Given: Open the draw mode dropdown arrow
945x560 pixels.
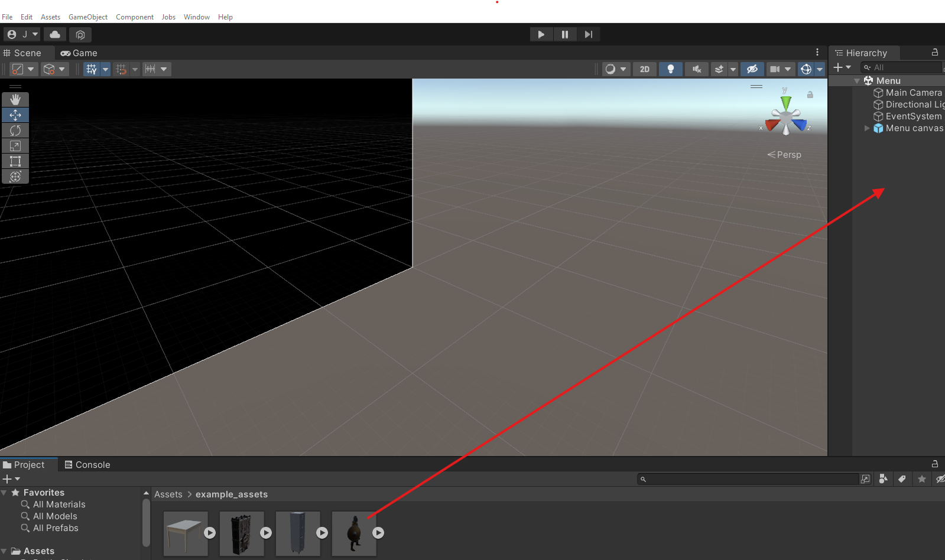Looking at the screenshot, I should 623,69.
